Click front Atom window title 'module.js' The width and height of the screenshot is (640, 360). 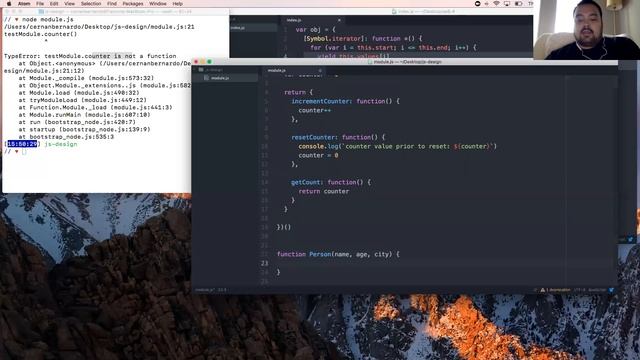407,62
